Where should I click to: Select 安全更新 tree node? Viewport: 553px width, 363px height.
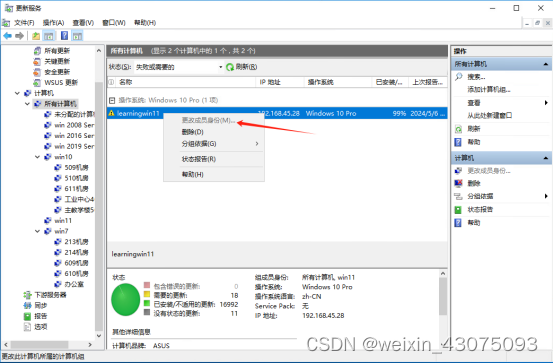click(57, 72)
